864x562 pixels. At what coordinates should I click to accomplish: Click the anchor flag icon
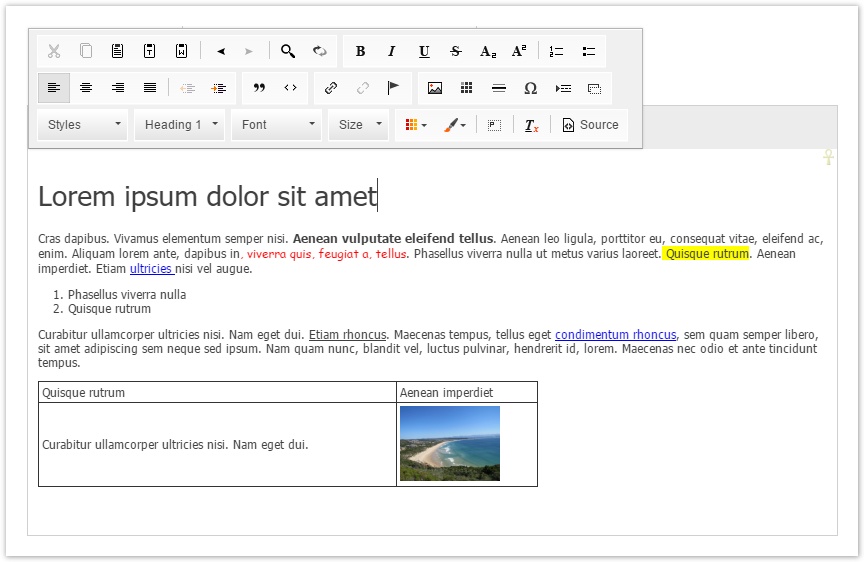pos(394,88)
